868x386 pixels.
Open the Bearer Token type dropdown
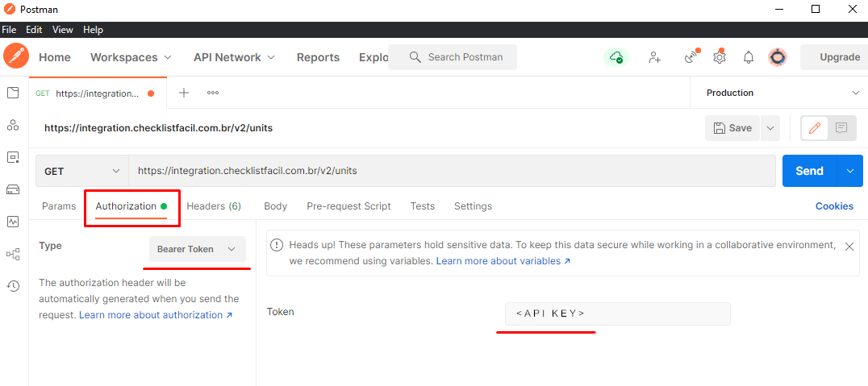tap(198, 249)
